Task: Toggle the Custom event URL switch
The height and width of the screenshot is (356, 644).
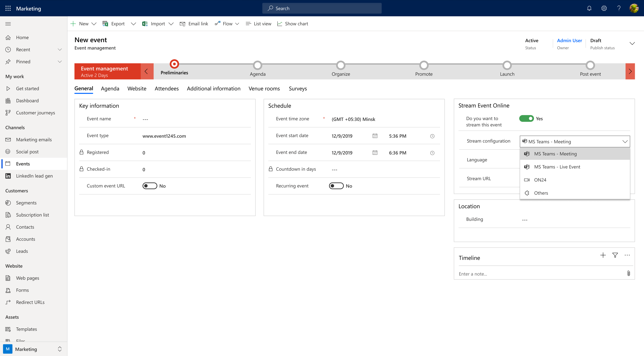Action: (x=149, y=186)
